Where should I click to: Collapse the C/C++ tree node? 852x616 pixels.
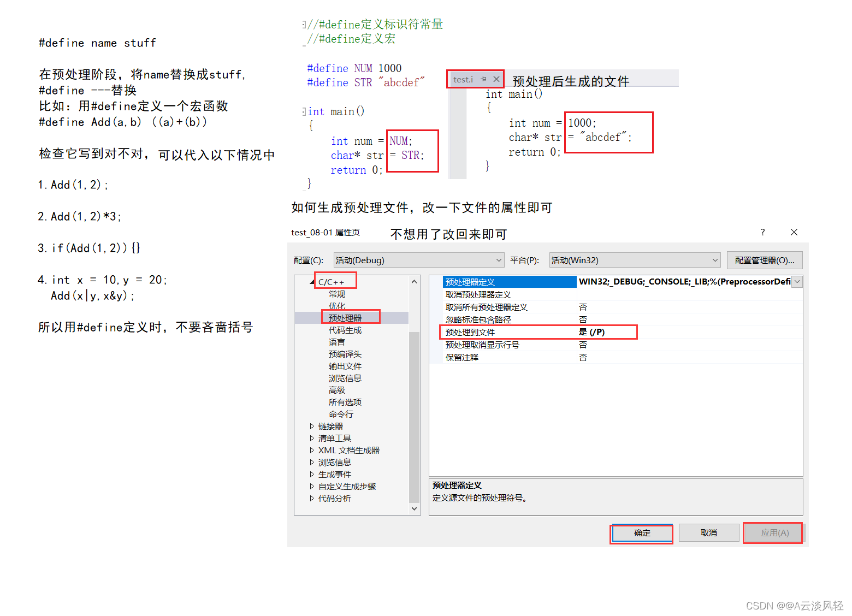(312, 282)
